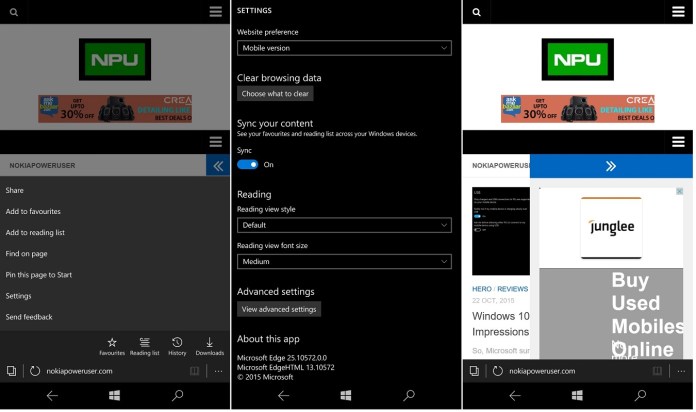Open second hamburger menu above blue bar in right phone
This screenshot has height=412, width=696.
(678, 142)
